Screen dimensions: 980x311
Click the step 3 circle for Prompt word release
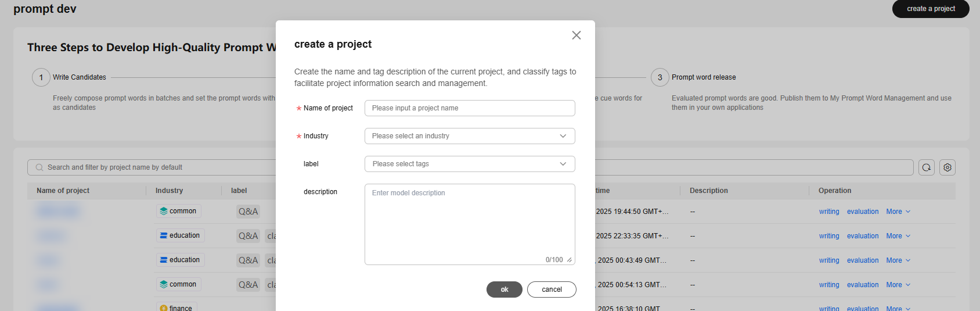660,77
